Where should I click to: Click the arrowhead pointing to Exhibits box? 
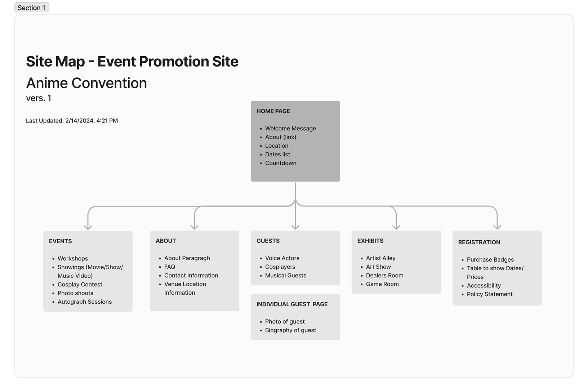(396, 227)
